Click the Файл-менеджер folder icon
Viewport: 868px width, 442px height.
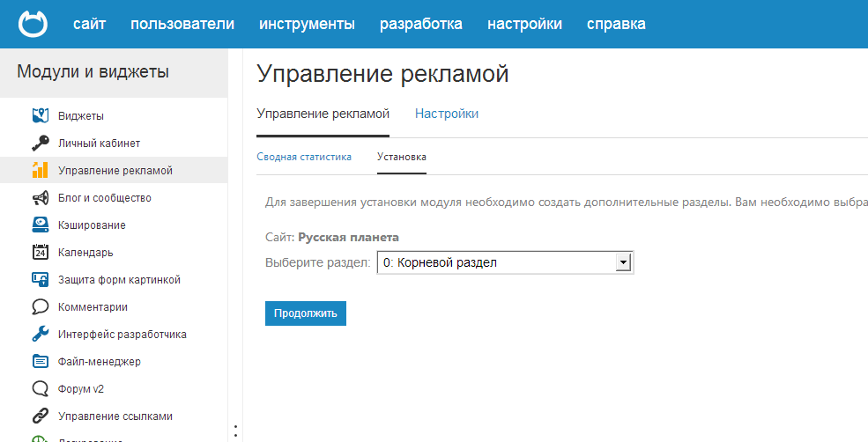pyautogui.click(x=40, y=361)
